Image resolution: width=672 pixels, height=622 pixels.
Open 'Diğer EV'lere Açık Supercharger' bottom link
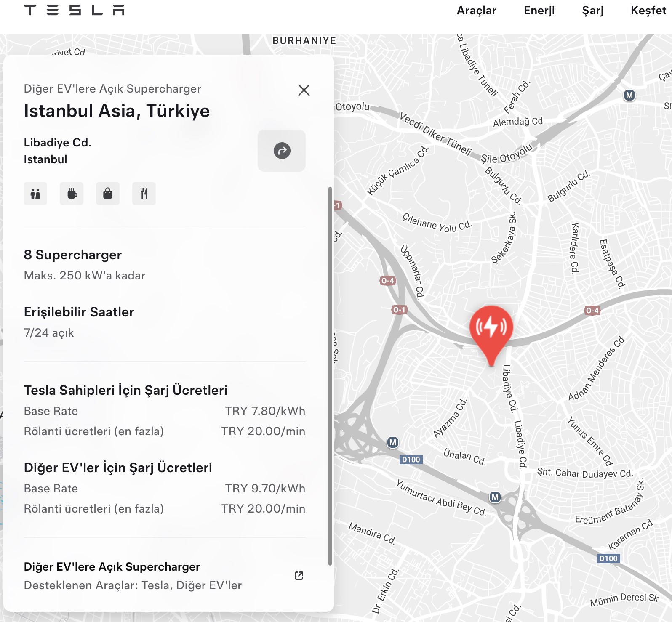[x=112, y=567]
